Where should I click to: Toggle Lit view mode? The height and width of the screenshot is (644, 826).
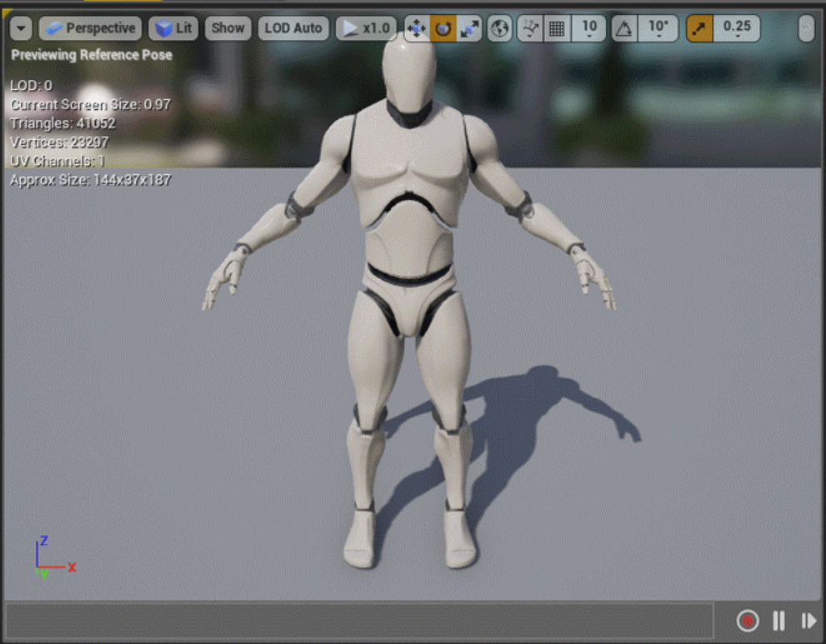[173, 27]
